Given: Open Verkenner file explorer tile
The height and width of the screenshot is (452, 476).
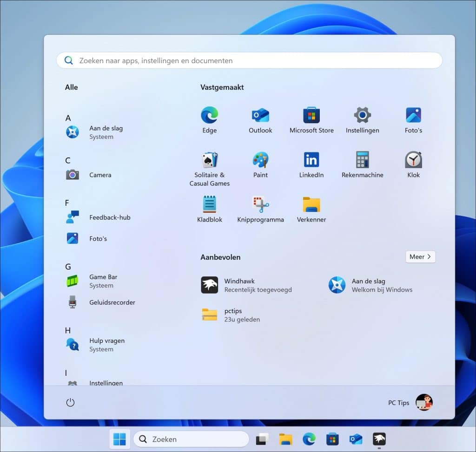Looking at the screenshot, I should tap(311, 209).
